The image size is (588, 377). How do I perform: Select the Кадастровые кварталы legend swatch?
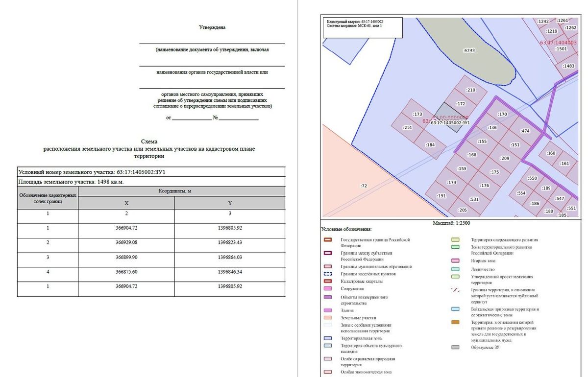tap(327, 281)
